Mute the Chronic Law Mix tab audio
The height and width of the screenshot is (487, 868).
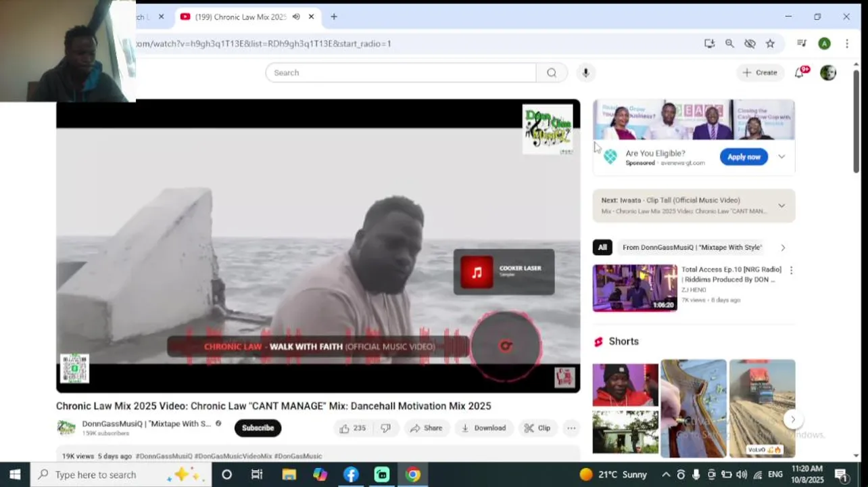[x=295, y=17]
